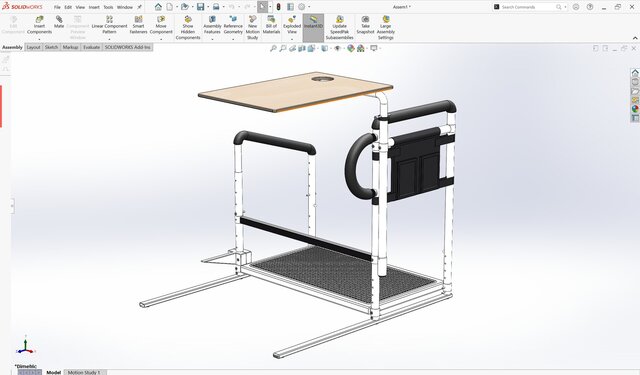This screenshot has width=640, height=375.
Task: Toggle the Select cursor tool
Action: (x=262, y=7)
